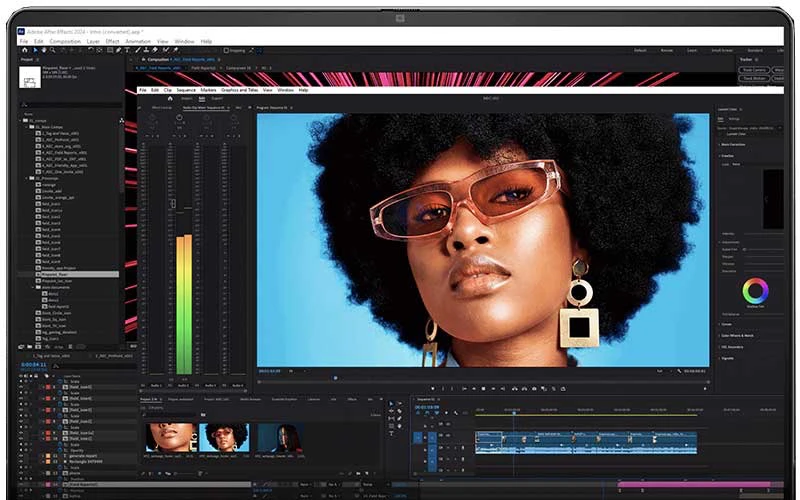Image resolution: width=800 pixels, height=500 pixels.
Task: Select the Selection arrow tool
Action: pyautogui.click(x=35, y=50)
